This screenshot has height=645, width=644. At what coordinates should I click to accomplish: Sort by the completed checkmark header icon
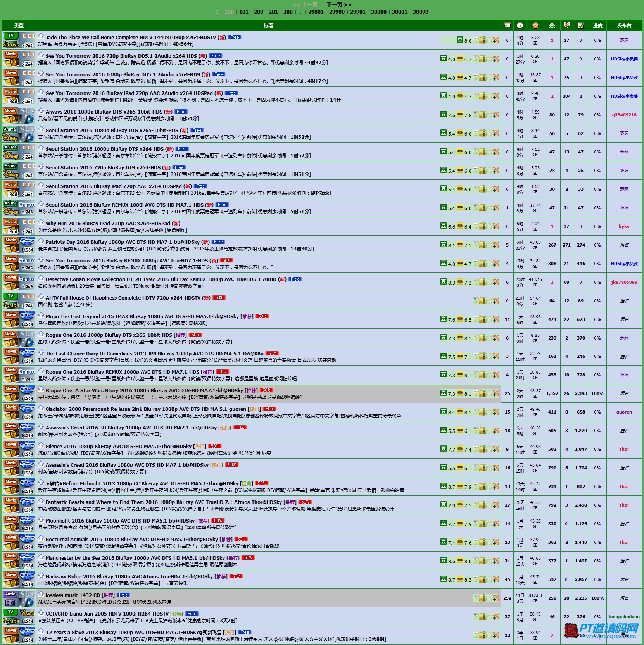coord(580,25)
